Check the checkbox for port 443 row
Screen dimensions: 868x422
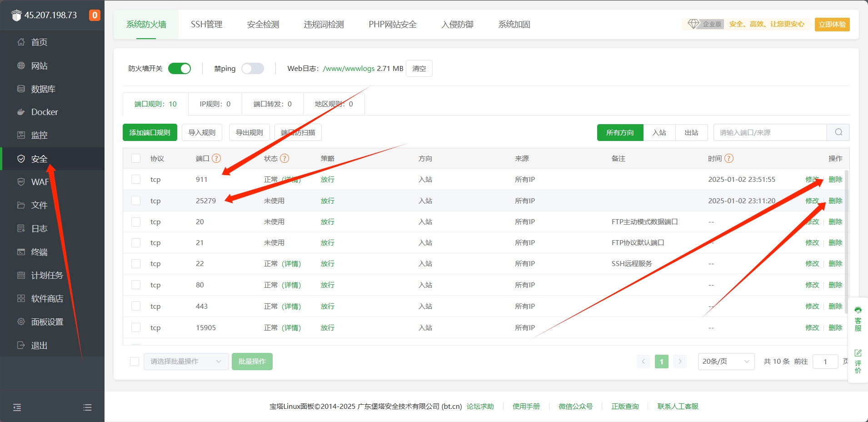[x=136, y=306]
